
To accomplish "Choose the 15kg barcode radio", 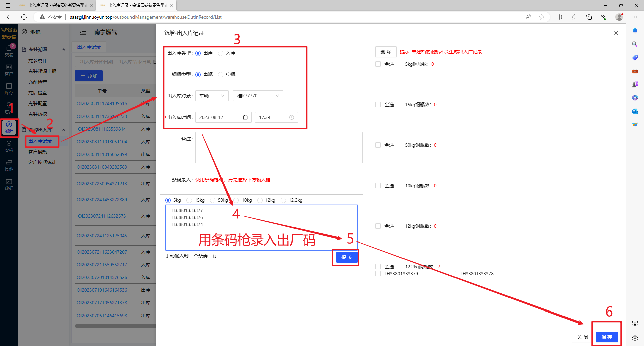I will pyautogui.click(x=190, y=200).
